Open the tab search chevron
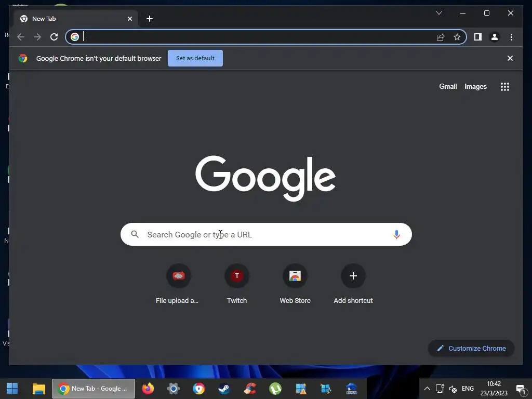Image resolution: width=532 pixels, height=399 pixels. 438,13
